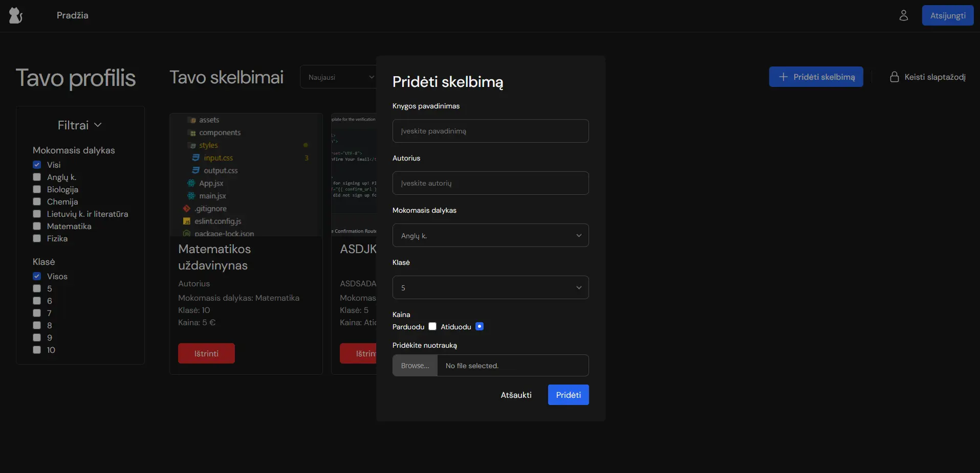The width and height of the screenshot is (980, 473).
Task: Open the user profile icon
Action: click(904, 15)
